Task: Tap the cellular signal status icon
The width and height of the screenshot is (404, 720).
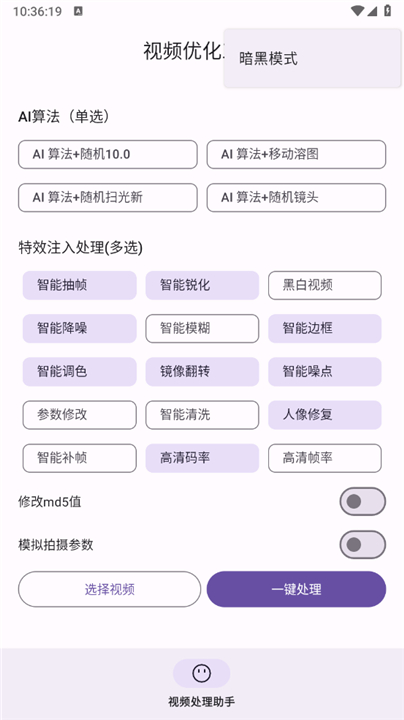Action: 372,11
